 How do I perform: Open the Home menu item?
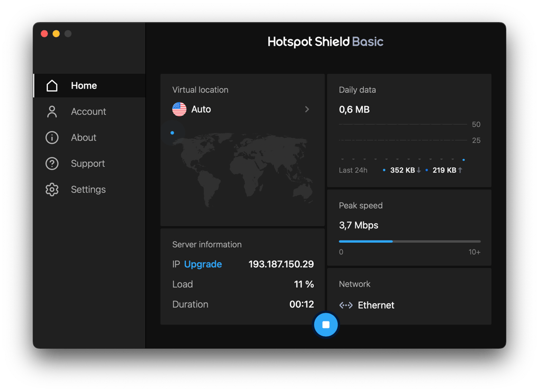pos(89,86)
